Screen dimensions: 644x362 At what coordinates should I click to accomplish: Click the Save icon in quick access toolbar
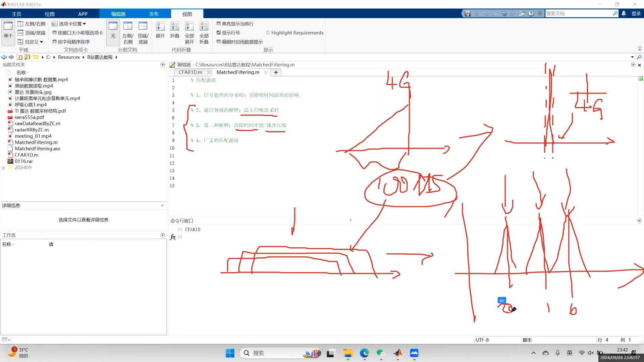point(468,13)
